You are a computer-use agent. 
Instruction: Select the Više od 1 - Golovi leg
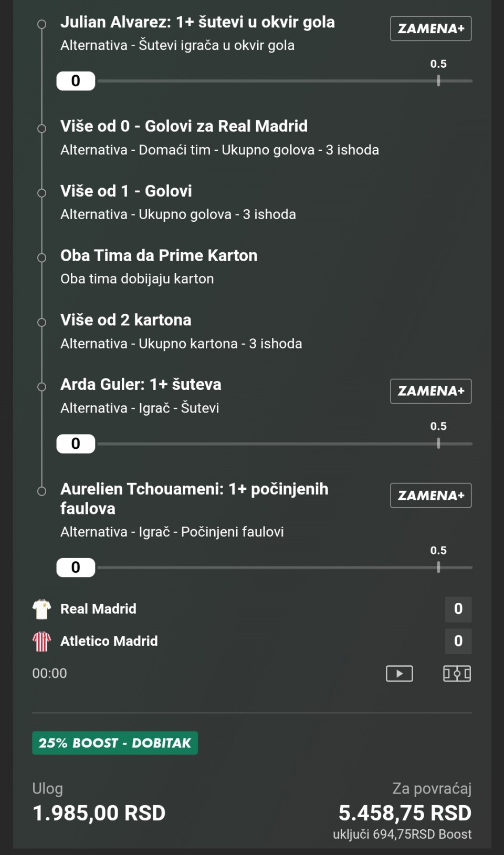point(126,191)
